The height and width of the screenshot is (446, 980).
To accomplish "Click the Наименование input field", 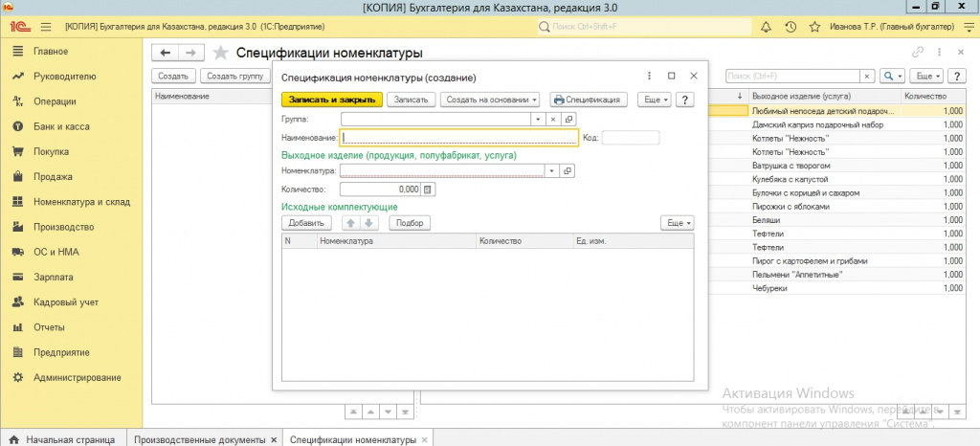I will point(458,138).
